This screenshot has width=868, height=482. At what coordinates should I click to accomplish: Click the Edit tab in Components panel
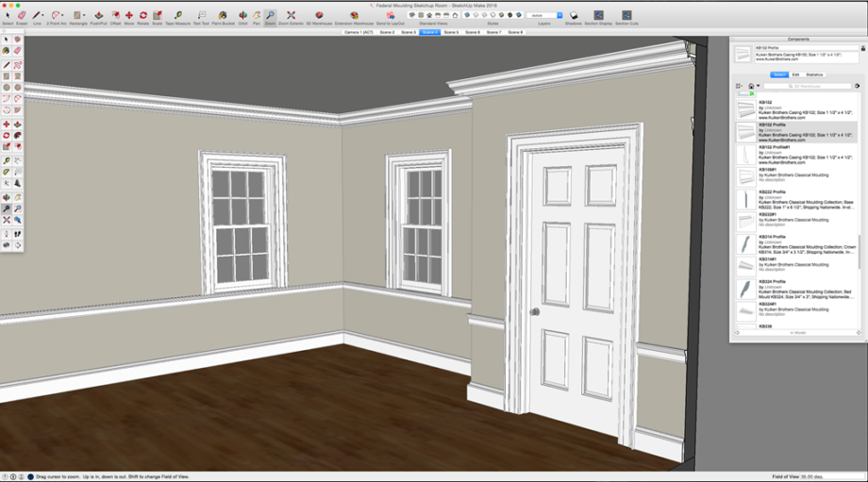pos(795,75)
